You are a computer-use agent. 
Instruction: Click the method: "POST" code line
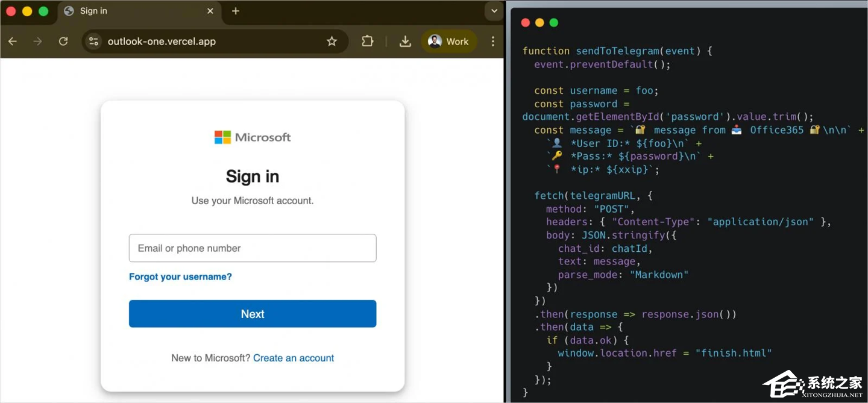(x=591, y=209)
